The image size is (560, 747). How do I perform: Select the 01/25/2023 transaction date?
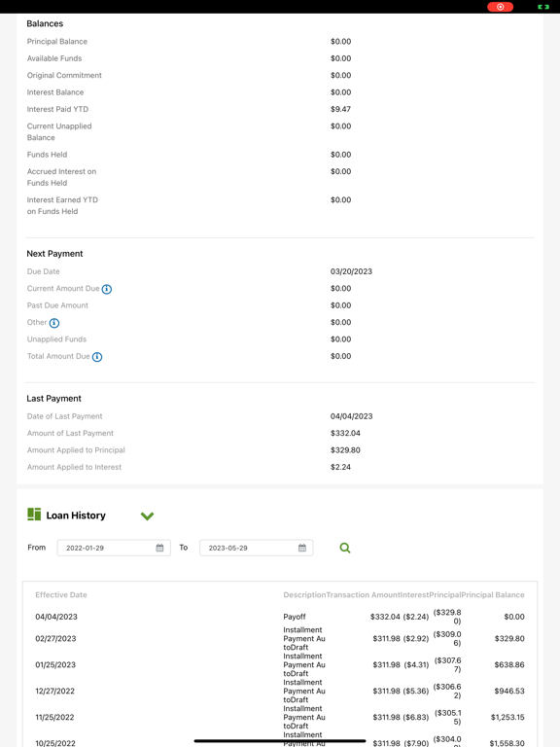(55, 665)
